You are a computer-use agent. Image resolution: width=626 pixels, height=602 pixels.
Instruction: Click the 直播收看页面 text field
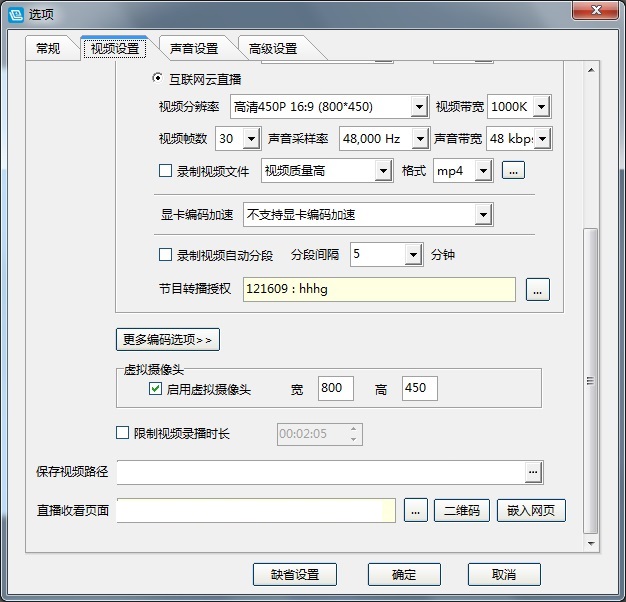(256, 511)
